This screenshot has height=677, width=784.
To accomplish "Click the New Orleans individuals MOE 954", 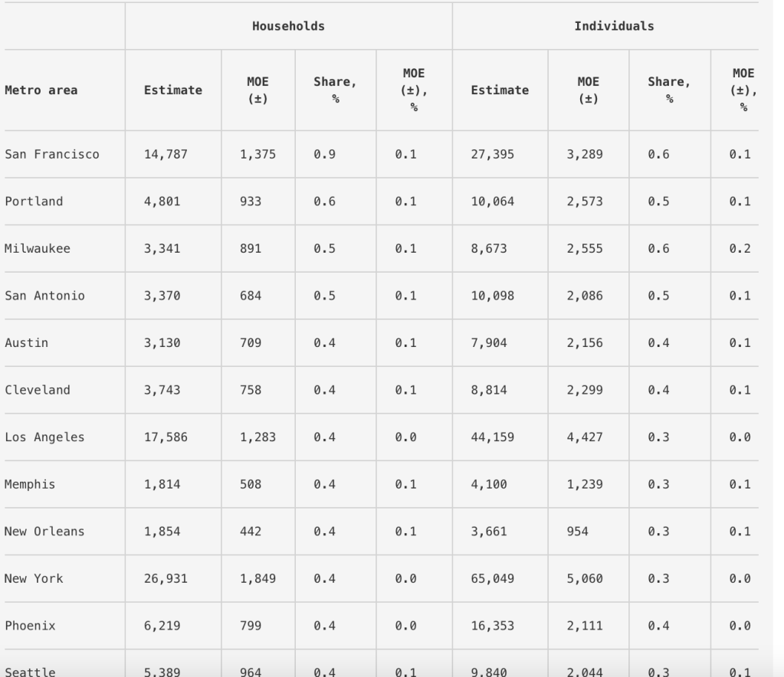I will pyautogui.click(x=578, y=531).
